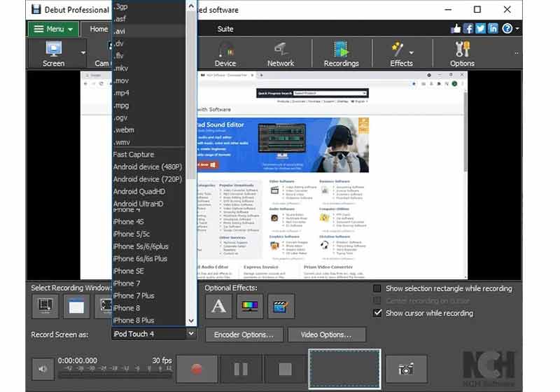Viewport: 560px width, 392px height.
Task: Choose .wmv format option
Action: tap(149, 142)
